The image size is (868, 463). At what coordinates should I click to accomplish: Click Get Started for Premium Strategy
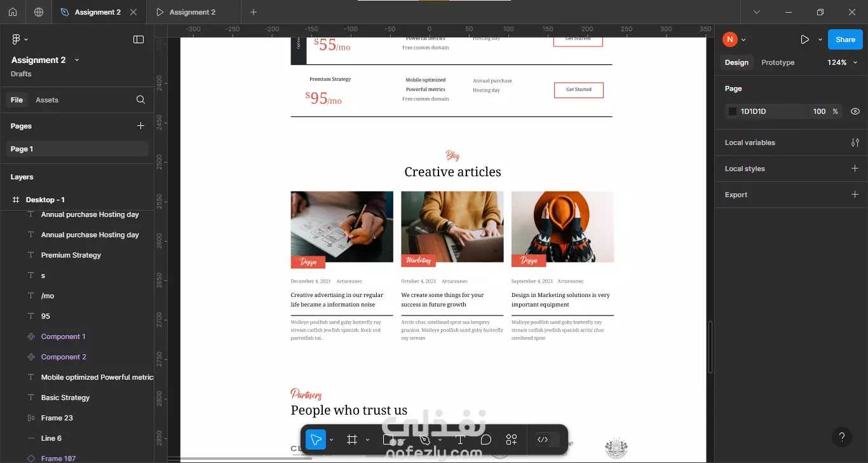tap(579, 90)
